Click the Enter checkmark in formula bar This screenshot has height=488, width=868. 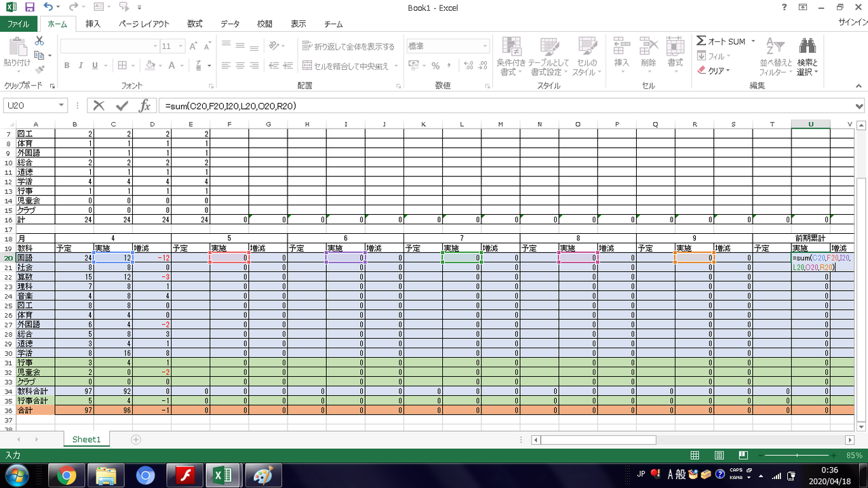point(122,106)
